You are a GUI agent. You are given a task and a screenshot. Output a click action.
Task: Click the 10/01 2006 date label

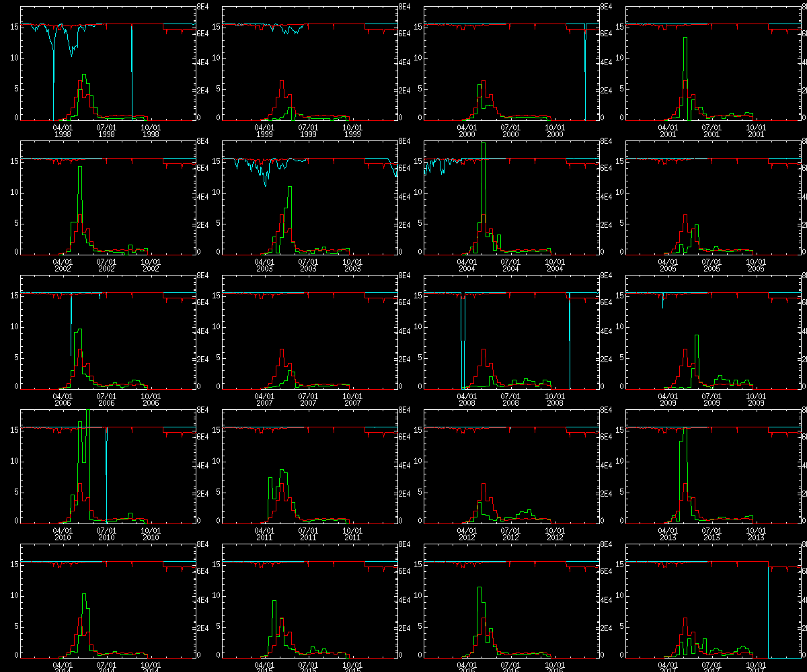pyautogui.click(x=151, y=399)
